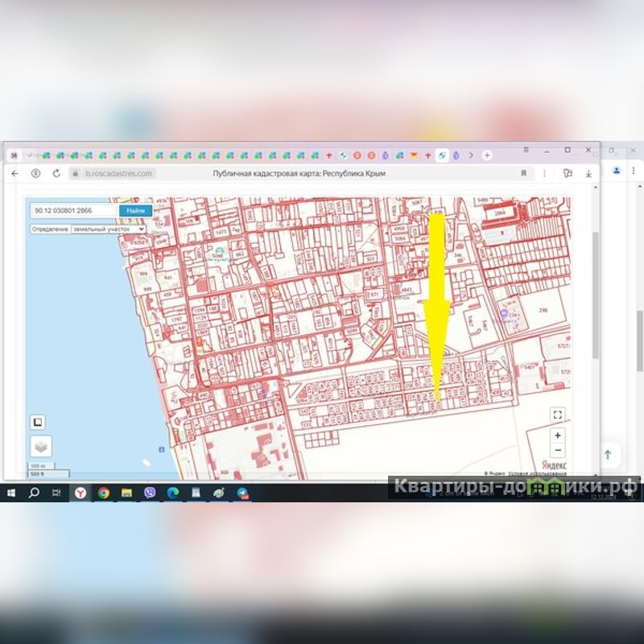
Task: Zoom out the map with minus button
Action: (558, 450)
